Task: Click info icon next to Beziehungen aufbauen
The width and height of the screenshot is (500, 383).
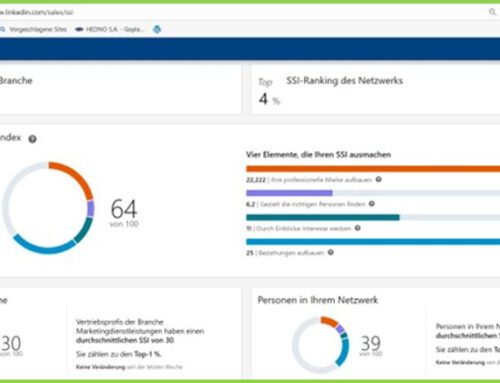Action: 331,252
